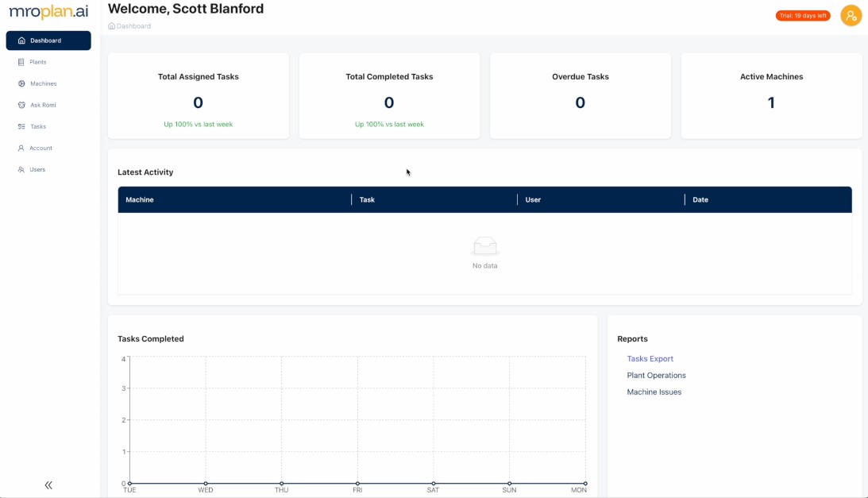Click Up 100% text under Assigned Tasks
Image resolution: width=868 pixels, height=498 pixels.
pyautogui.click(x=199, y=124)
